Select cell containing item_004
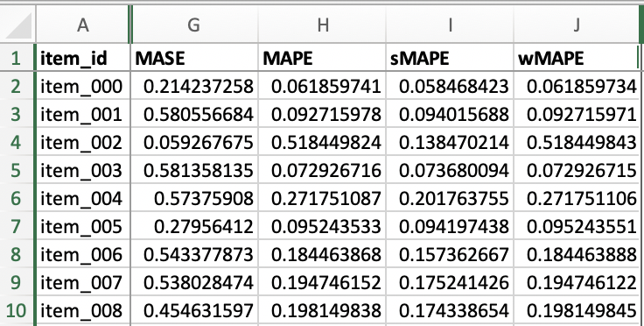 [x=83, y=198]
